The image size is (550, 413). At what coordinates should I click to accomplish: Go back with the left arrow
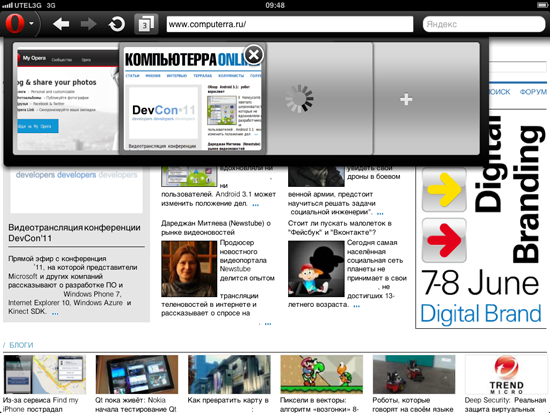pos(61,24)
